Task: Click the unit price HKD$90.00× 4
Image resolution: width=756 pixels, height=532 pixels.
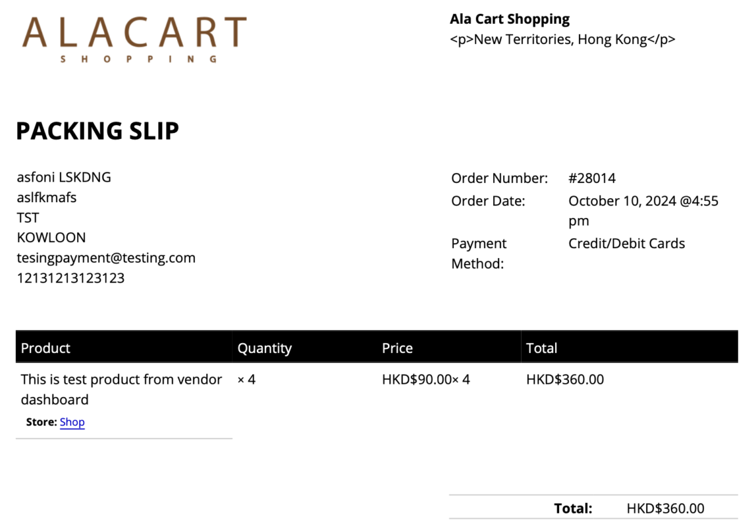Action: 426,380
